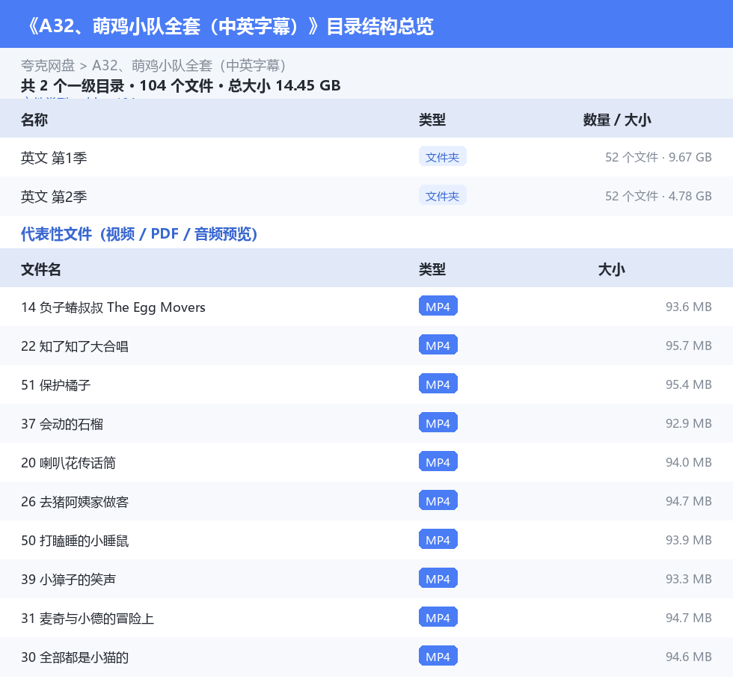Viewport: 733px width, 700px height.
Task: Click MP4 badge for 26 去猪阿姨家做客
Action: (438, 500)
